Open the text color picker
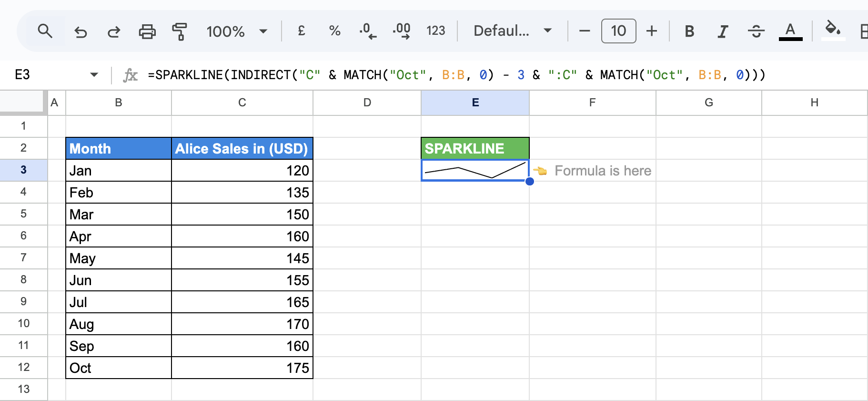The width and height of the screenshot is (868, 401). (x=790, y=31)
